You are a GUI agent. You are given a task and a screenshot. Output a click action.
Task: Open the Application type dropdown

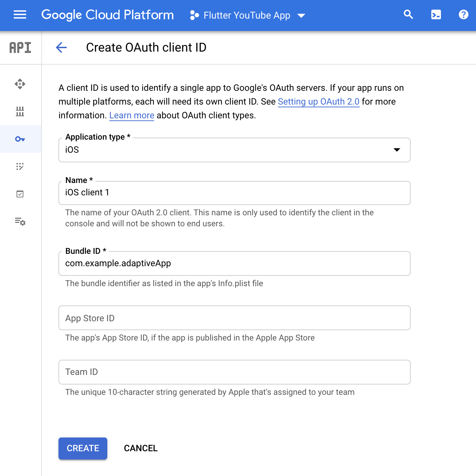[x=234, y=150]
